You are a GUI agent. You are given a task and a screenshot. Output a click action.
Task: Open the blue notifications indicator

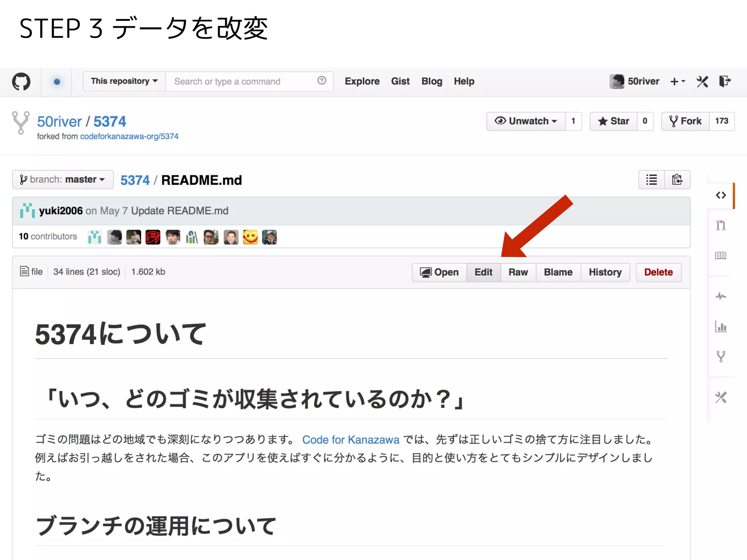pos(57,82)
